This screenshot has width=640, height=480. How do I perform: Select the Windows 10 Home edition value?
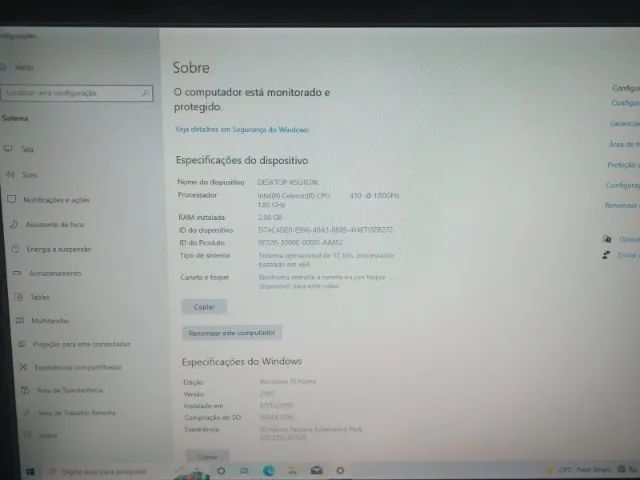pos(288,381)
